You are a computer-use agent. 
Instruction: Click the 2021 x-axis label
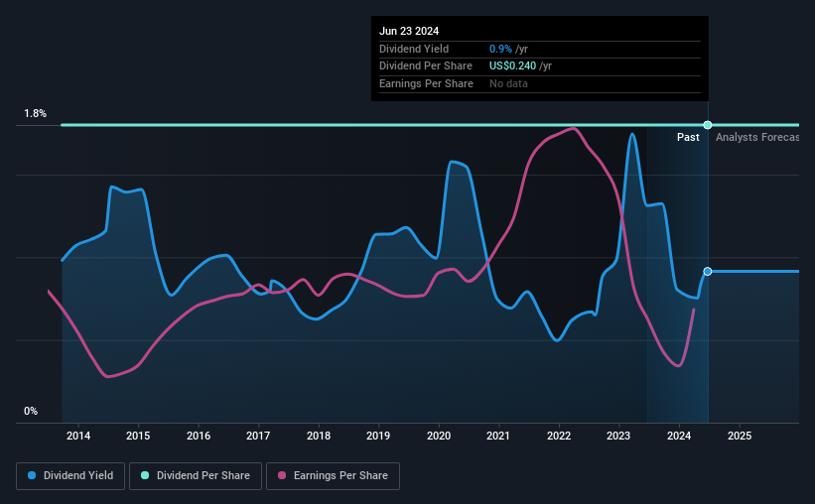[498, 436]
